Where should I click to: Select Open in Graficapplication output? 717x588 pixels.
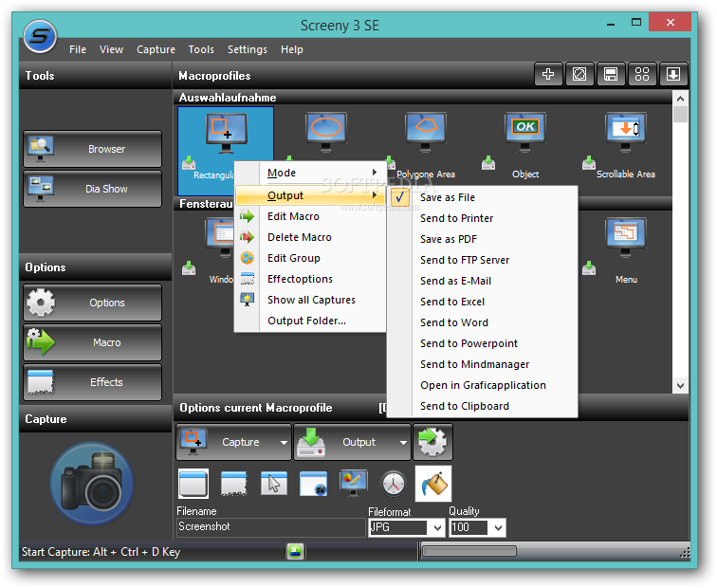(x=483, y=385)
